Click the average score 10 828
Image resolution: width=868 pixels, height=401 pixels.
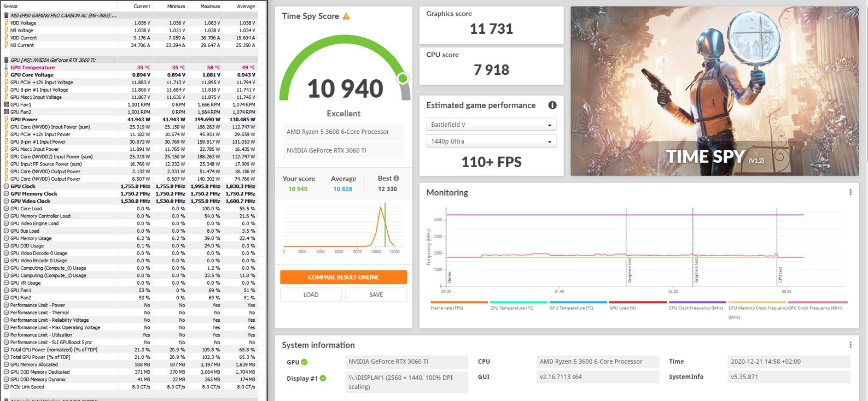point(343,189)
